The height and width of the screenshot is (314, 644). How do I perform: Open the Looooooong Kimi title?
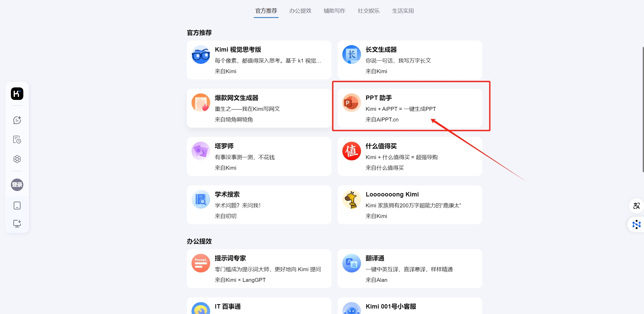[x=392, y=194]
